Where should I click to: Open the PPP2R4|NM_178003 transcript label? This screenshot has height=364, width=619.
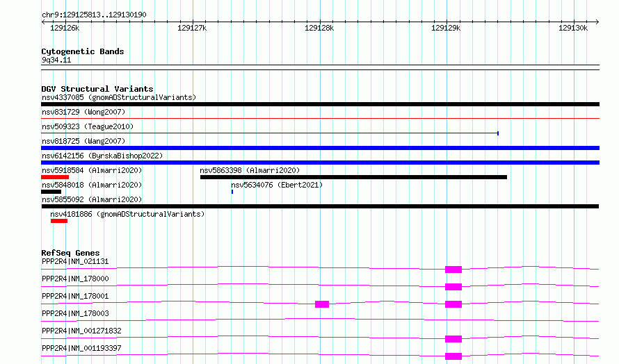[x=75, y=313]
